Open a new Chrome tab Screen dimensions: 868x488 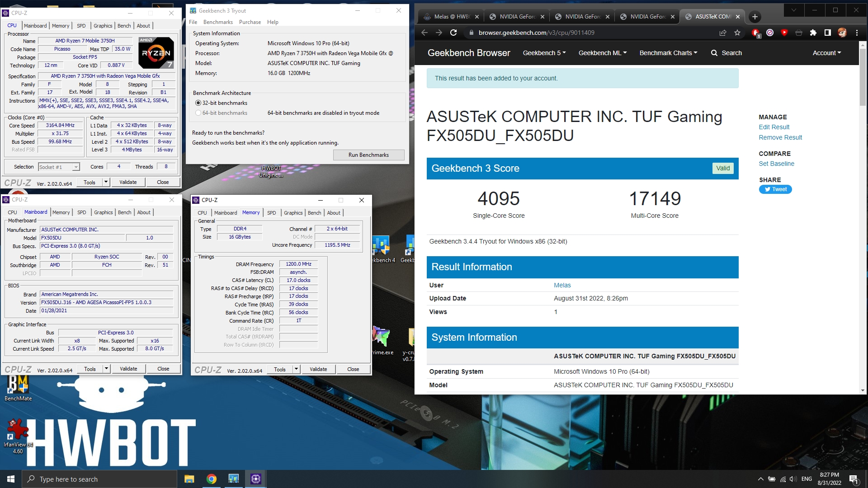(x=755, y=17)
